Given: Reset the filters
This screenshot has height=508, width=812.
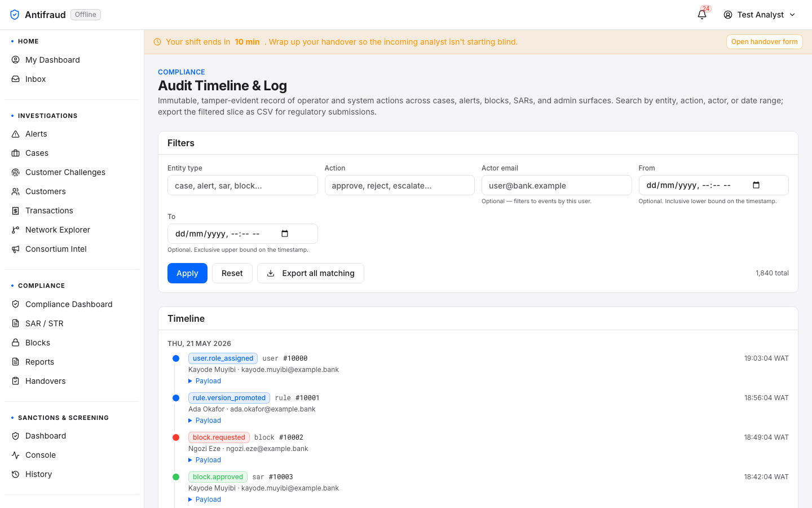Looking at the screenshot, I should point(232,273).
